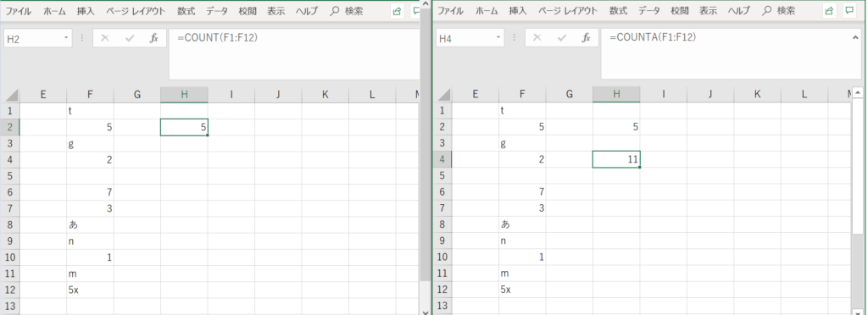This screenshot has height=315, width=868.
Task: Open the データ tab in right window
Action: pos(648,11)
